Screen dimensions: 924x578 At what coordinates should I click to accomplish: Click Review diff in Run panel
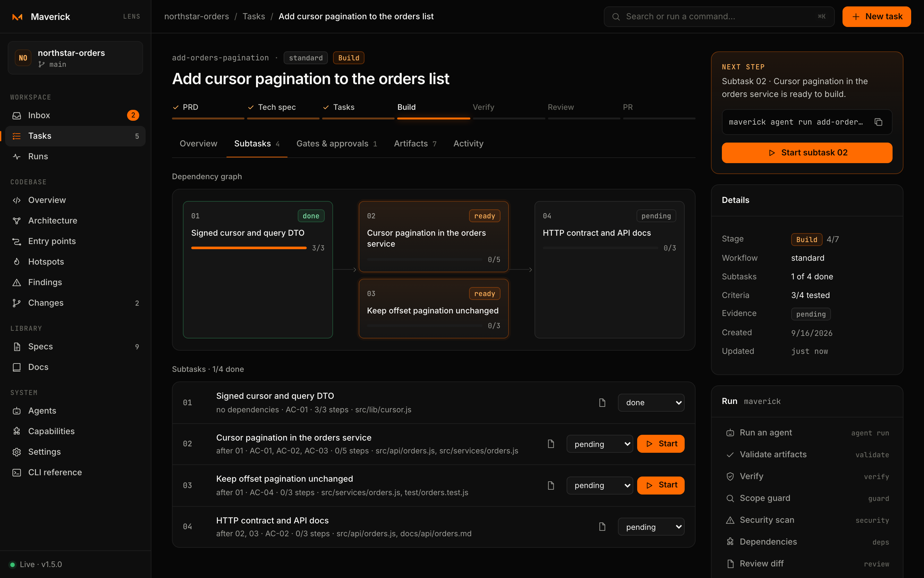807,564
